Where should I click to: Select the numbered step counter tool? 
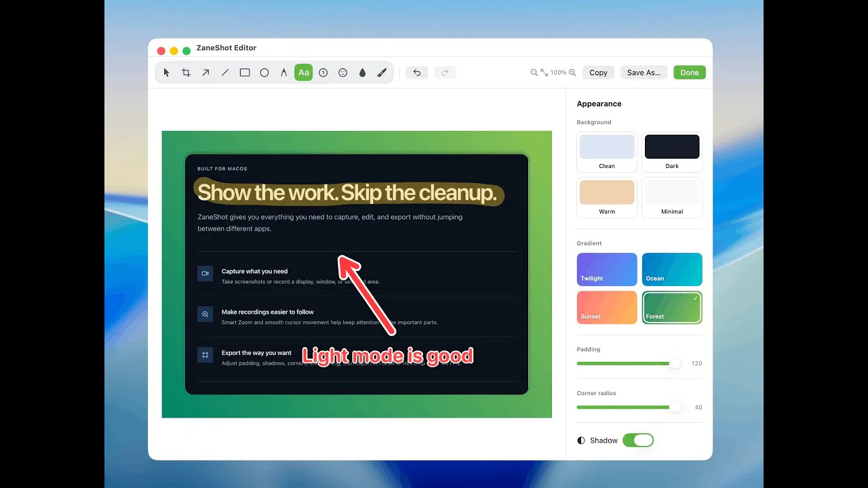point(323,73)
